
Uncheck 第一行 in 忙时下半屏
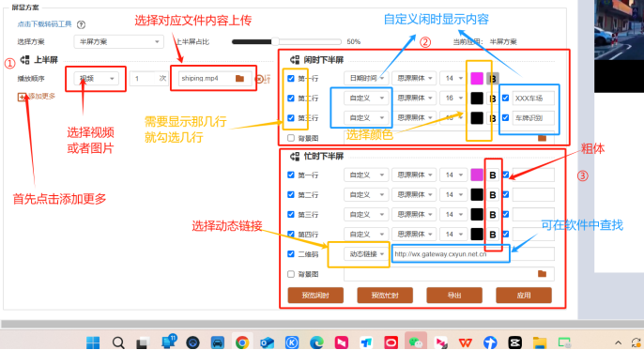[291, 175]
